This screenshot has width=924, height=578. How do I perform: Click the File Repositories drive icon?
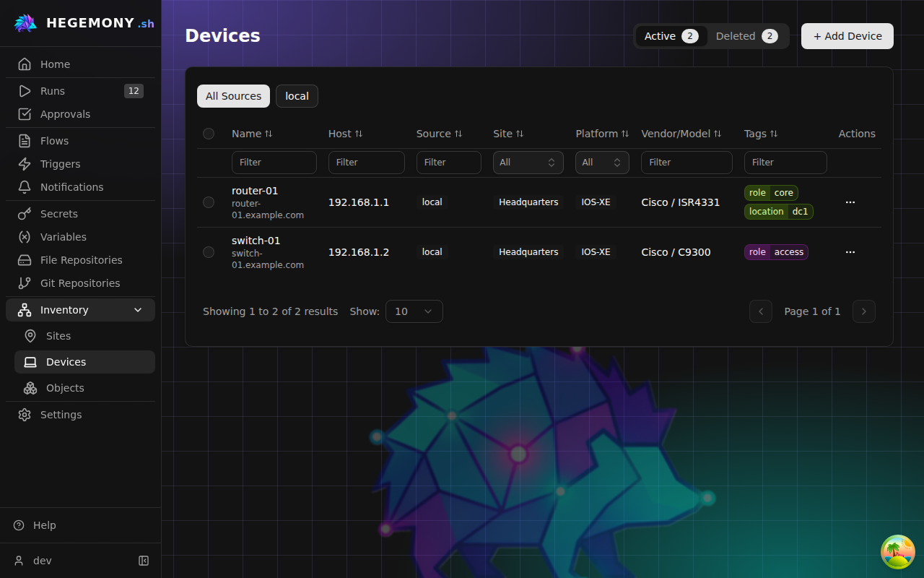click(25, 260)
